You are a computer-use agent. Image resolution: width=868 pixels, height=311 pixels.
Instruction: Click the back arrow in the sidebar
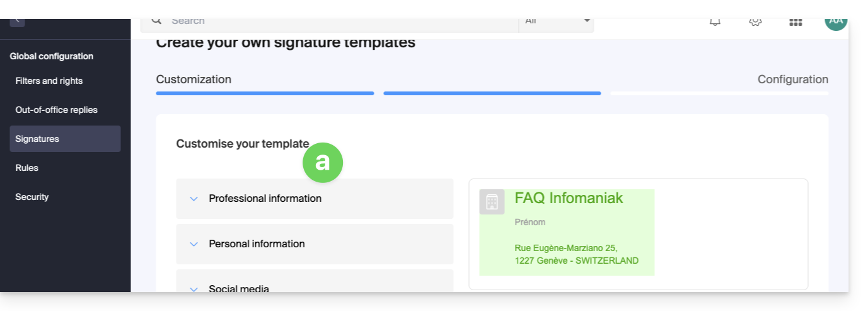click(x=17, y=21)
